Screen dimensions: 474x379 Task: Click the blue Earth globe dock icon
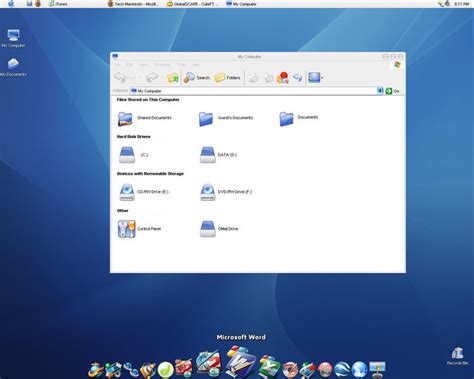[359, 369]
